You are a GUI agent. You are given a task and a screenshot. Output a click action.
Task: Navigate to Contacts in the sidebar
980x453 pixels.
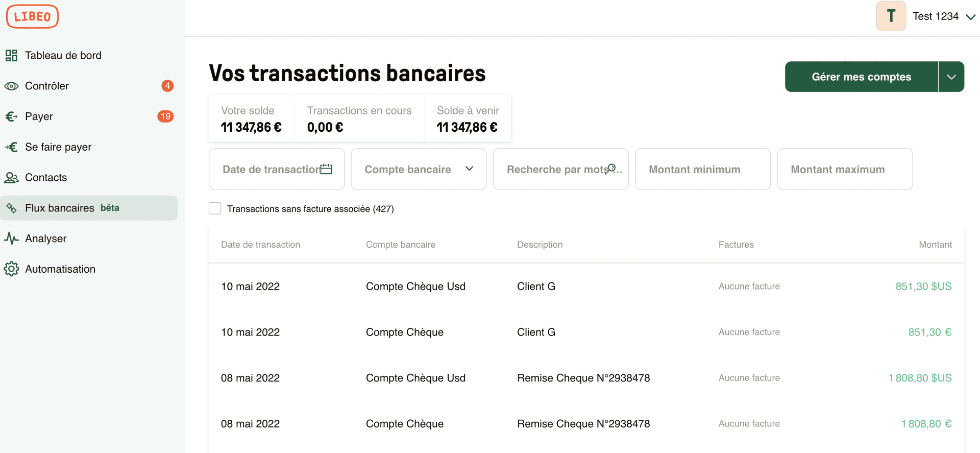(x=46, y=177)
